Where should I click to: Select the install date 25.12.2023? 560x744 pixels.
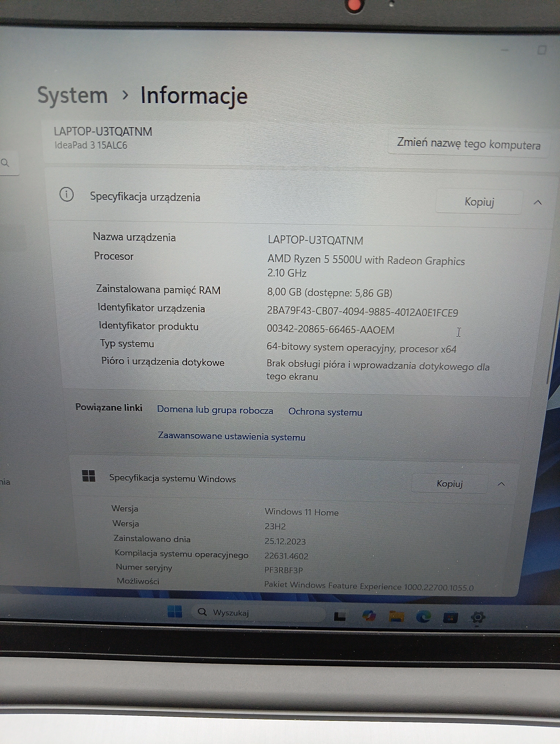[x=285, y=541]
